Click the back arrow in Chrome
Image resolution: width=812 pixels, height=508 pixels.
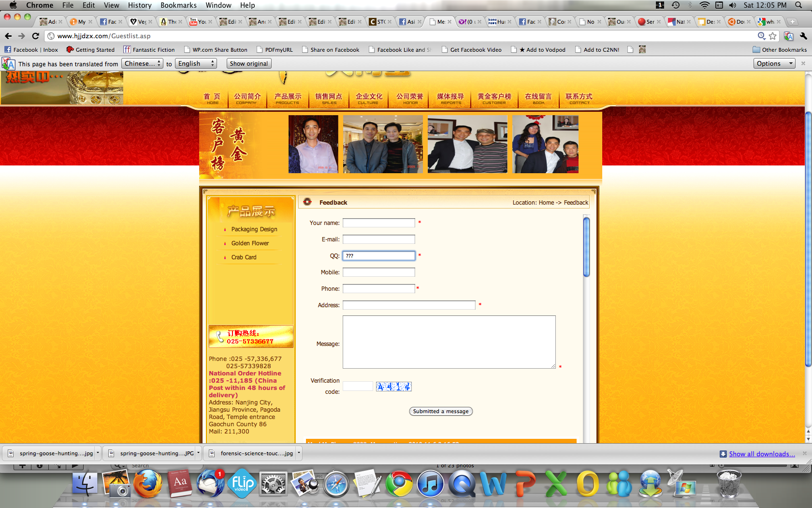click(x=8, y=36)
